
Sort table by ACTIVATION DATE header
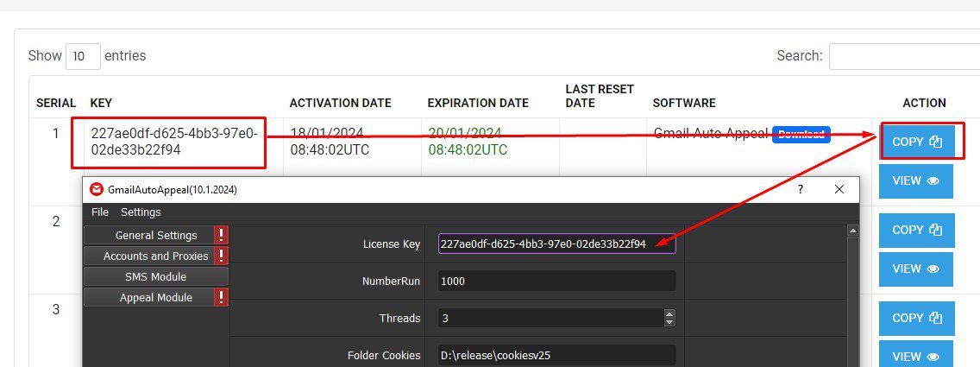coord(340,103)
